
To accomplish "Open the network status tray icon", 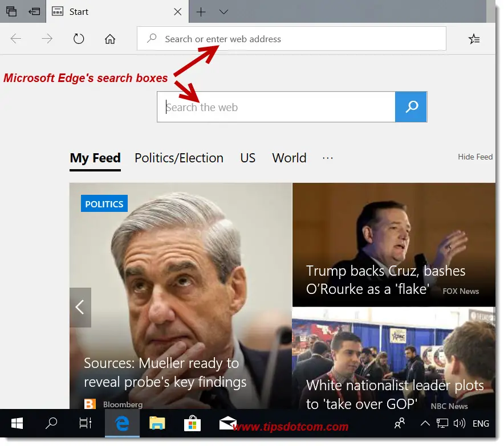I will point(442,423).
